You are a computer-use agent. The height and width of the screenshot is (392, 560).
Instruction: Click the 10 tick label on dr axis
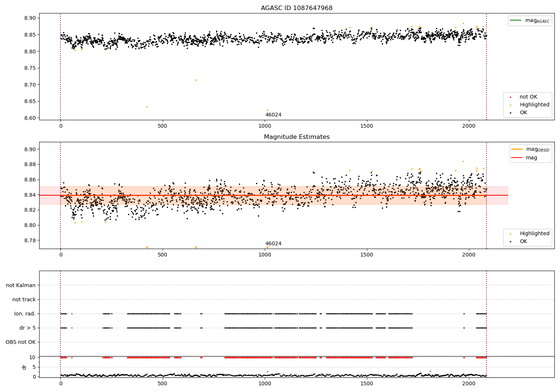(x=32, y=357)
